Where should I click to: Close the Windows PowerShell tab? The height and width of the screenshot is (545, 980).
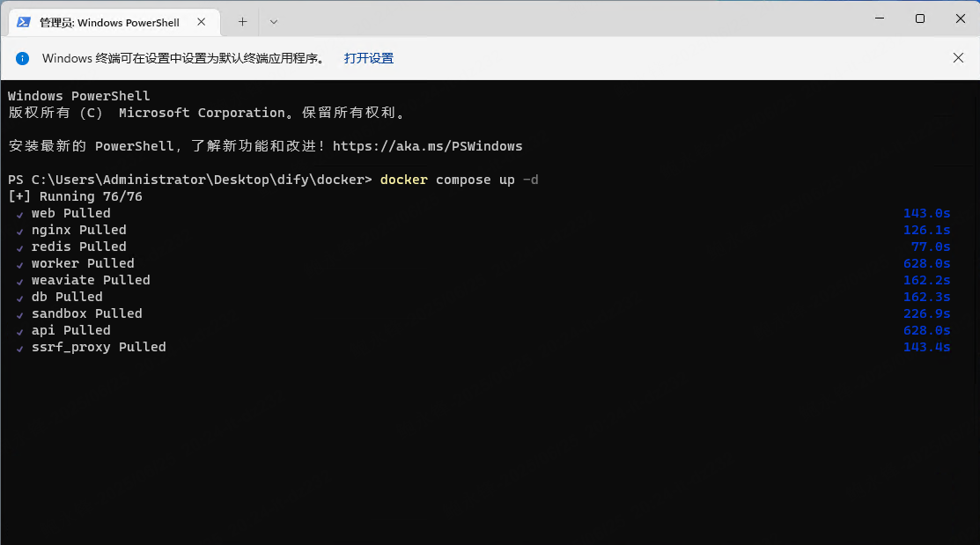click(202, 22)
